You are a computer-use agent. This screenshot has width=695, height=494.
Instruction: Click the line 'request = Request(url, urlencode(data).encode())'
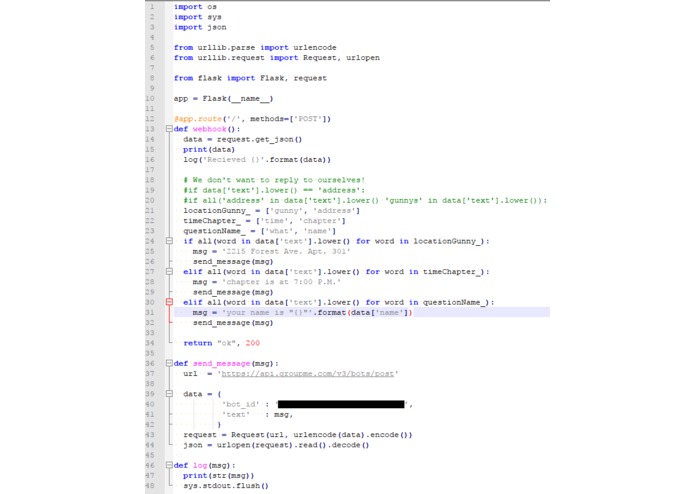(x=297, y=435)
